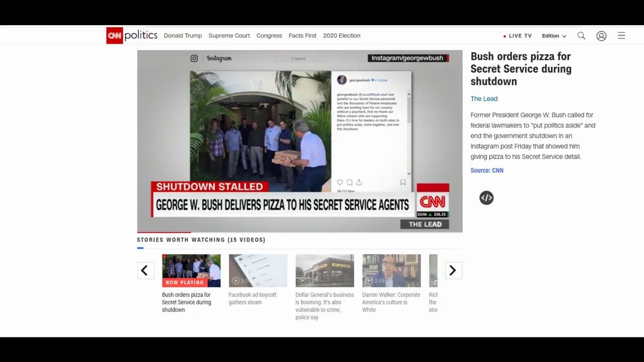Click headline Bush orders pizza for Secret Service
This screenshot has width=644, height=362.
pyautogui.click(x=521, y=69)
